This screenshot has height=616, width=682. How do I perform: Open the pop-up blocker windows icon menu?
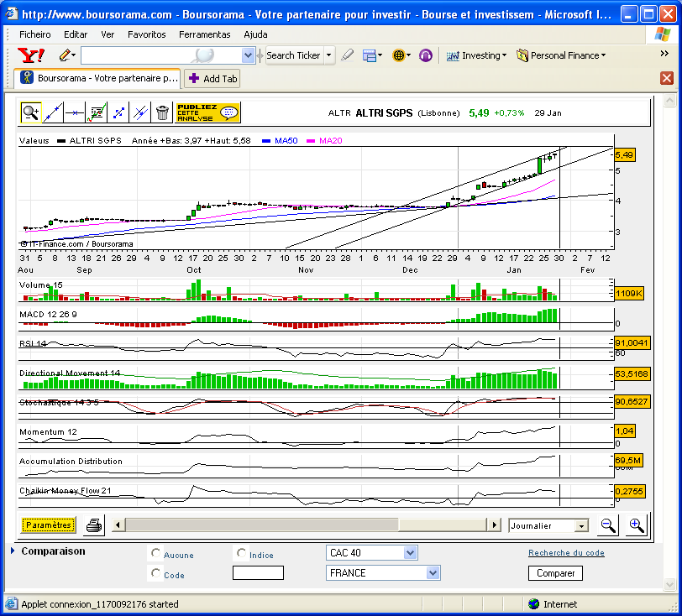pyautogui.click(x=372, y=55)
